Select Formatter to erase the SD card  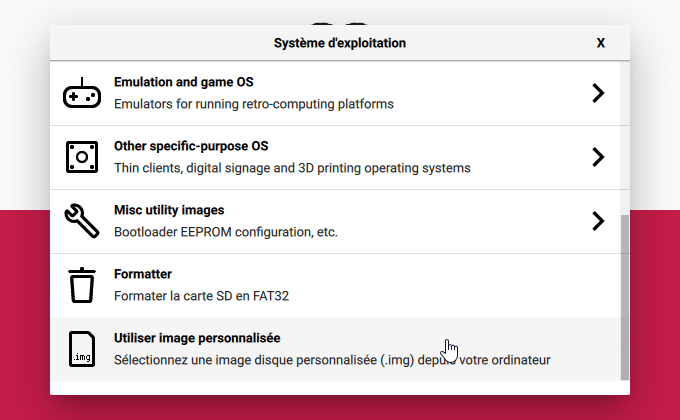pyautogui.click(x=335, y=285)
